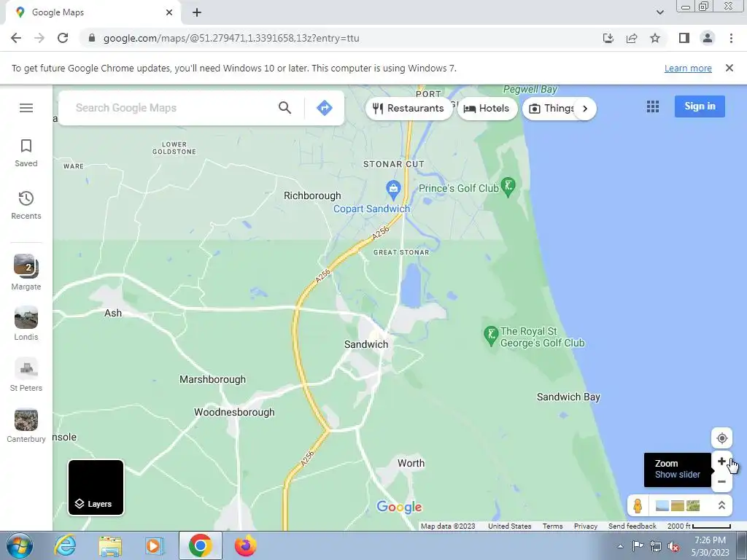Click the browser address bar URL
This screenshot has height=560, width=747.
point(231,38)
